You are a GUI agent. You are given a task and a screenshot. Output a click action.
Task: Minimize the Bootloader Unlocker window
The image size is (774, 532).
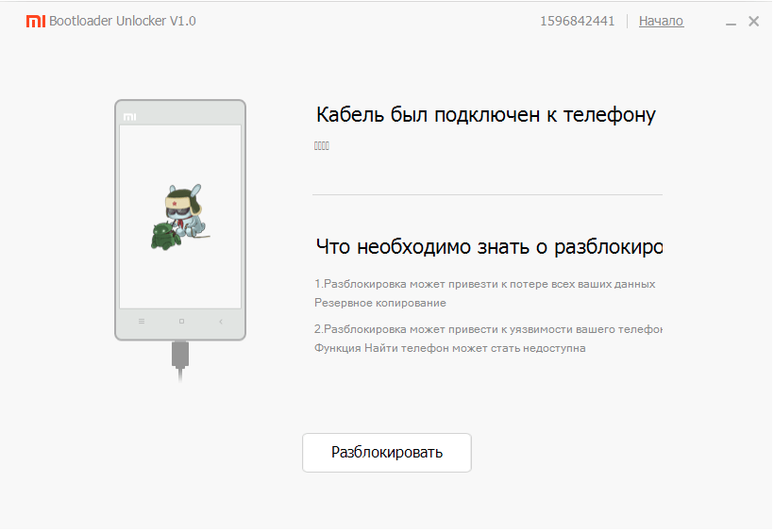click(732, 22)
